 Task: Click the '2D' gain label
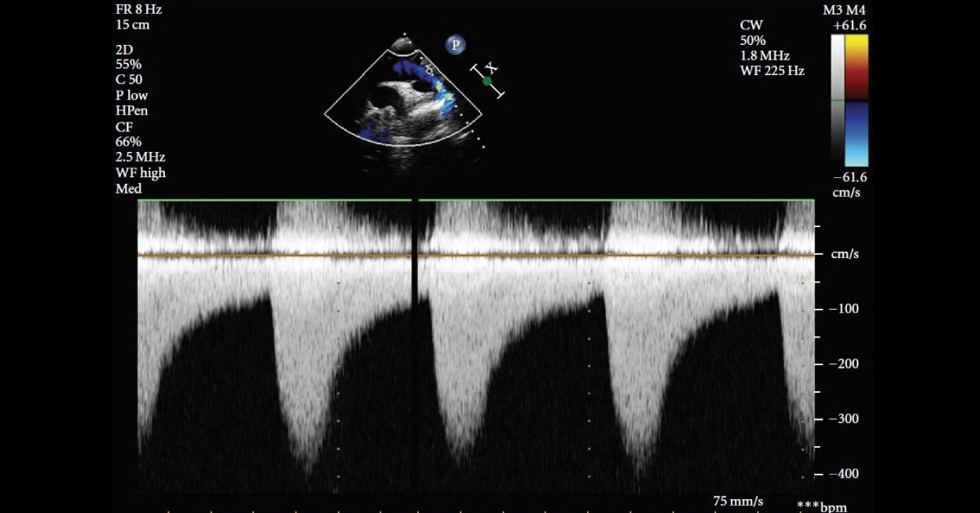pyautogui.click(x=125, y=49)
